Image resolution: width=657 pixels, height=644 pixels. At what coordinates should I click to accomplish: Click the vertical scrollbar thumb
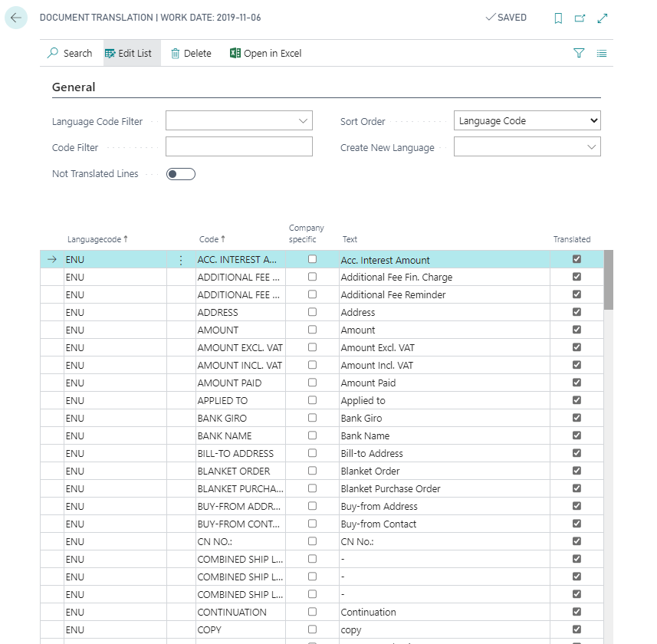point(609,280)
